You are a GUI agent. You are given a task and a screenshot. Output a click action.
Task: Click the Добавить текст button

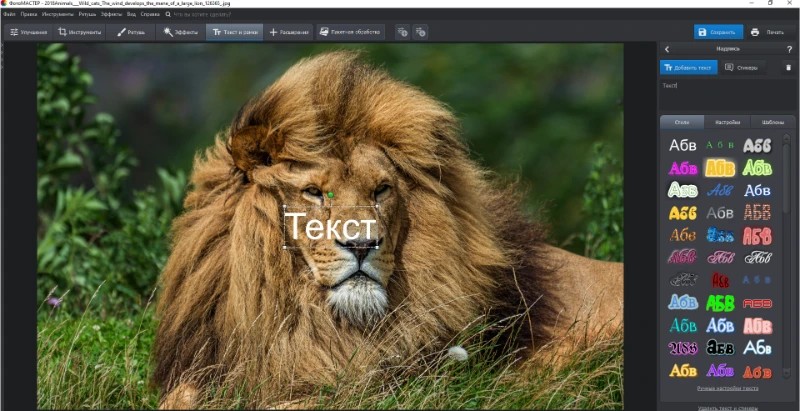(689, 68)
